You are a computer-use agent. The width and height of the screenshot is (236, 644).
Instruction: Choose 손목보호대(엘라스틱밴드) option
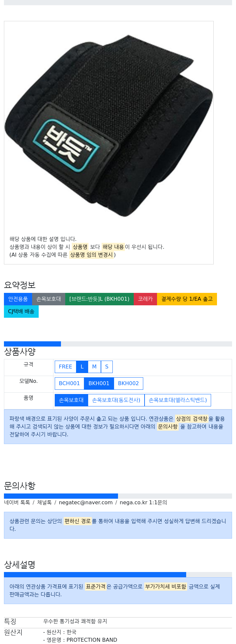pos(178,400)
